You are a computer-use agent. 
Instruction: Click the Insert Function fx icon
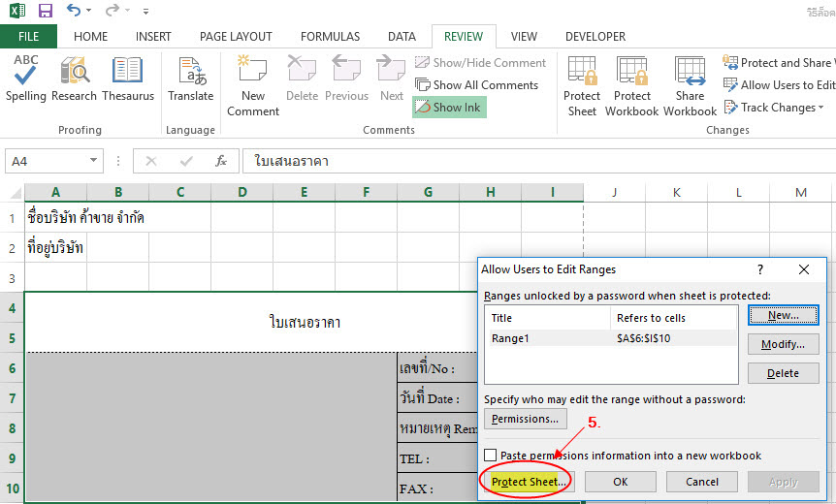[x=221, y=161]
